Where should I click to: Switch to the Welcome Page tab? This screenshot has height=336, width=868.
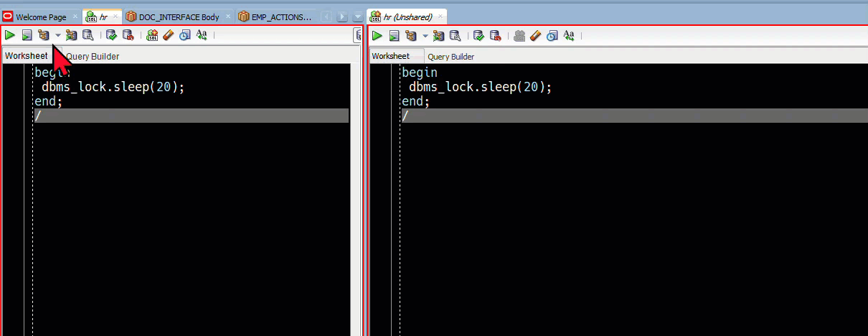click(41, 17)
